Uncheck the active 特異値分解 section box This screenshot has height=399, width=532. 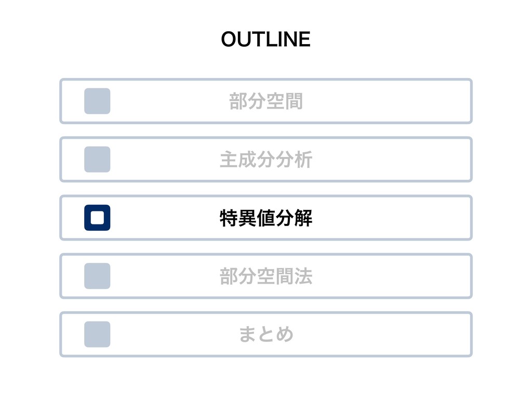click(x=97, y=218)
